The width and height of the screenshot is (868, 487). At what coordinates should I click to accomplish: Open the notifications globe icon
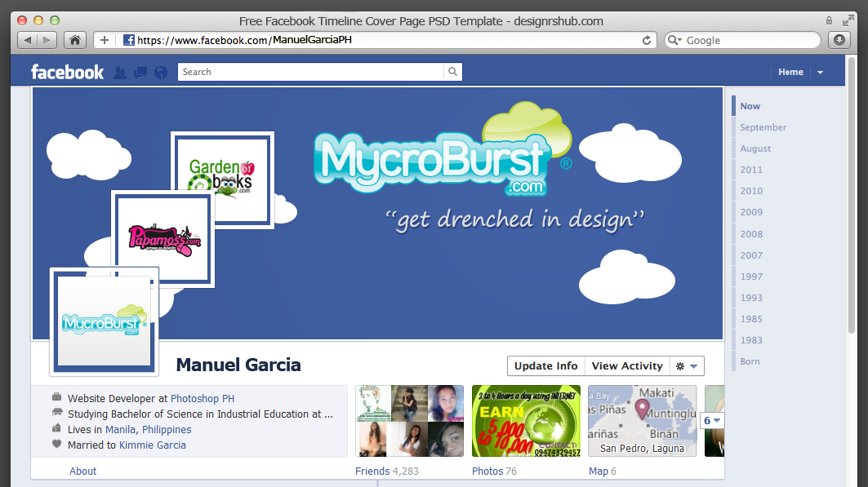pyautogui.click(x=161, y=73)
